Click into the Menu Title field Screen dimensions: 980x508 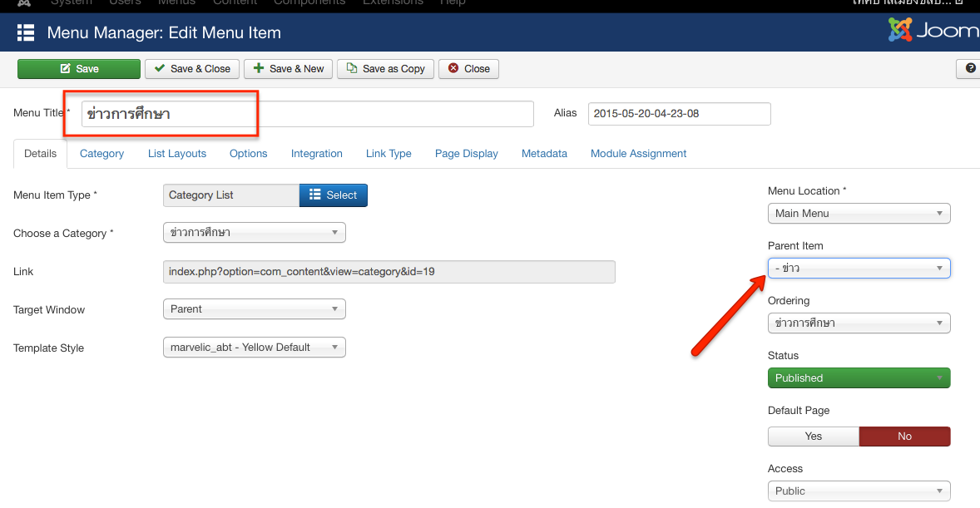coord(308,114)
